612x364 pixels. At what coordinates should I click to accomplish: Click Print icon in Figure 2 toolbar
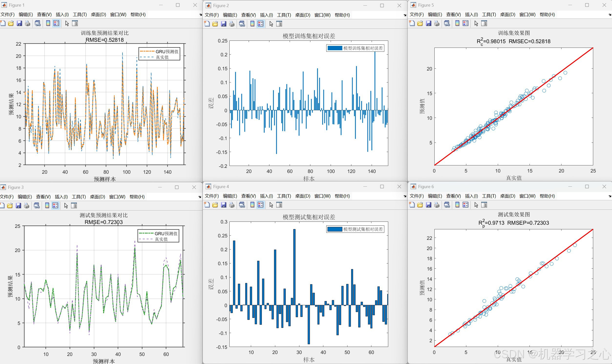(x=232, y=24)
